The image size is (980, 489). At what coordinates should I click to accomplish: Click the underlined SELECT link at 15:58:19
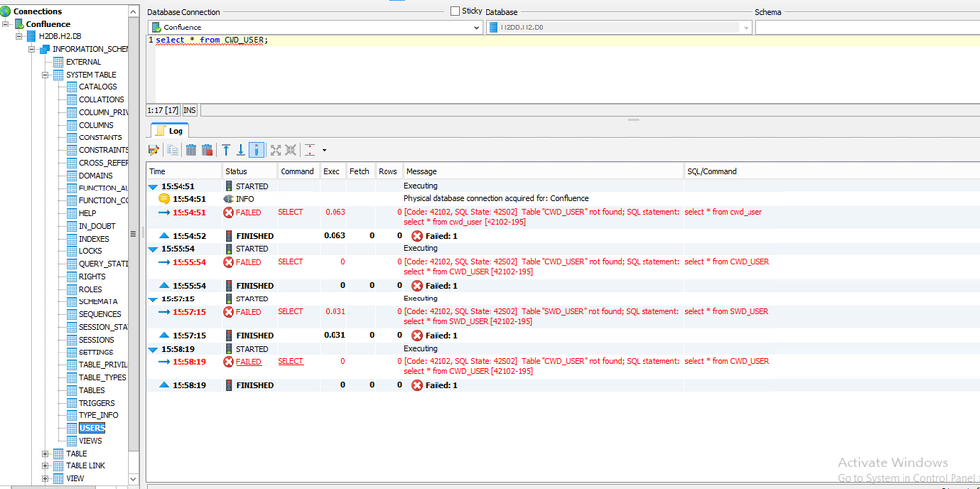click(290, 362)
